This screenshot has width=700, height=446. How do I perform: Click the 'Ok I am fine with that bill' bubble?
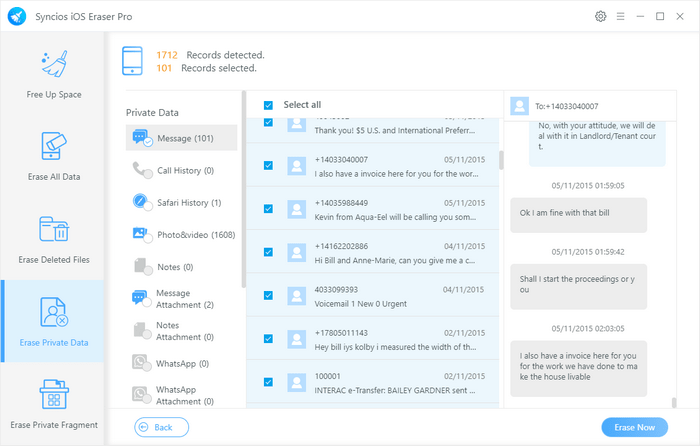pos(579,215)
